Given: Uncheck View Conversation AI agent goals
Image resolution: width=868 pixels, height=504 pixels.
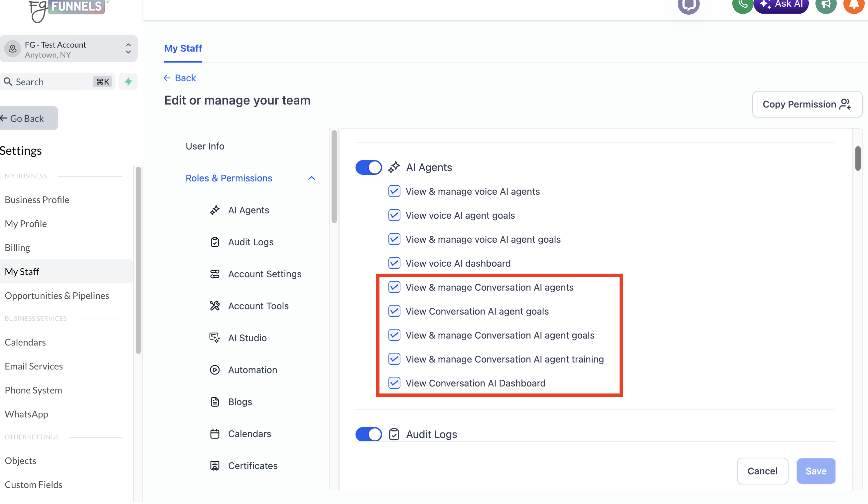Looking at the screenshot, I should click(x=394, y=311).
